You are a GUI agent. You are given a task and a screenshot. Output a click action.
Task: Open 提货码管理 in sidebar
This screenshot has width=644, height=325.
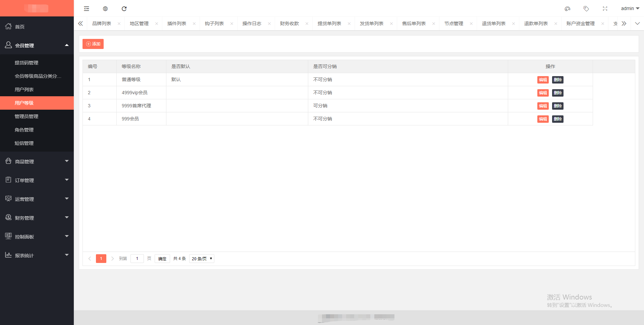[x=37, y=63]
